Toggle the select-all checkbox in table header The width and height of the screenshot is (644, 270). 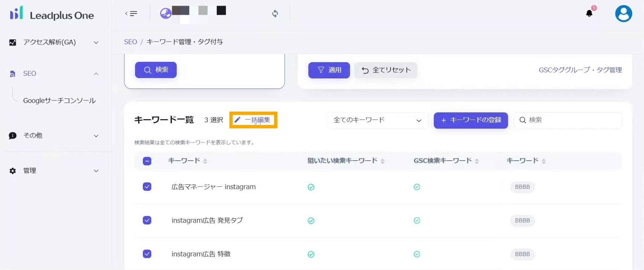147,161
